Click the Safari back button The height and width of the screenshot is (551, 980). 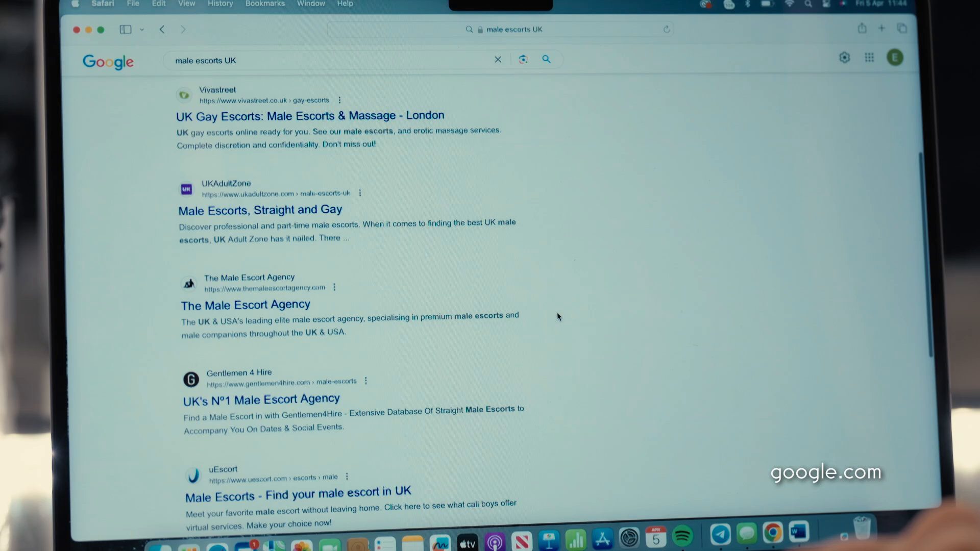(162, 30)
